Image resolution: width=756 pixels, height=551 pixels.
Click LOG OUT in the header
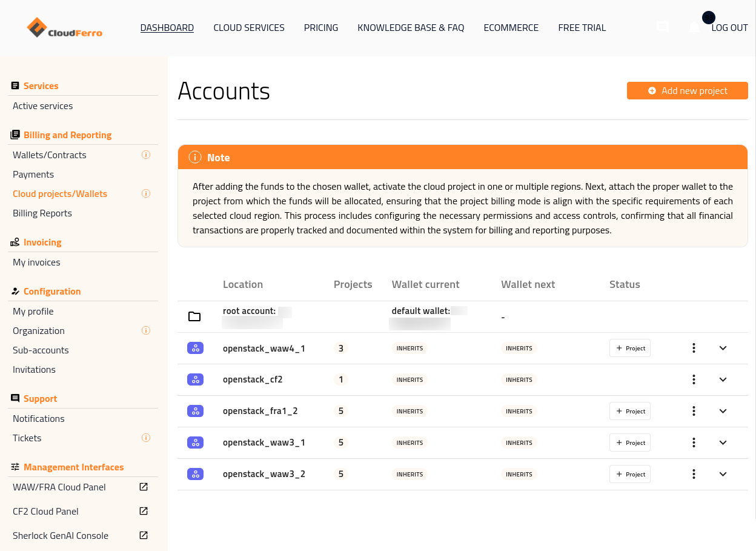coord(729,28)
